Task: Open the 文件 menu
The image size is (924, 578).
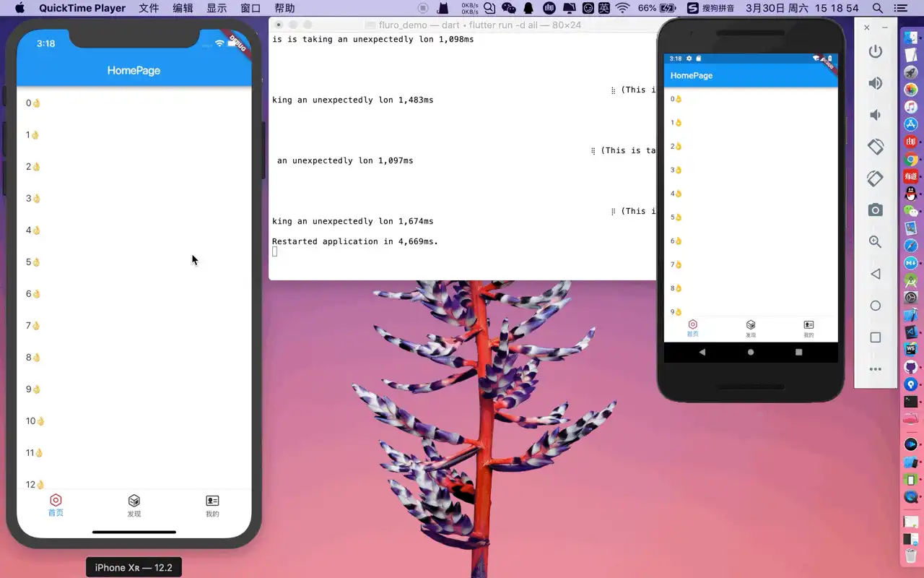Action: [x=149, y=8]
